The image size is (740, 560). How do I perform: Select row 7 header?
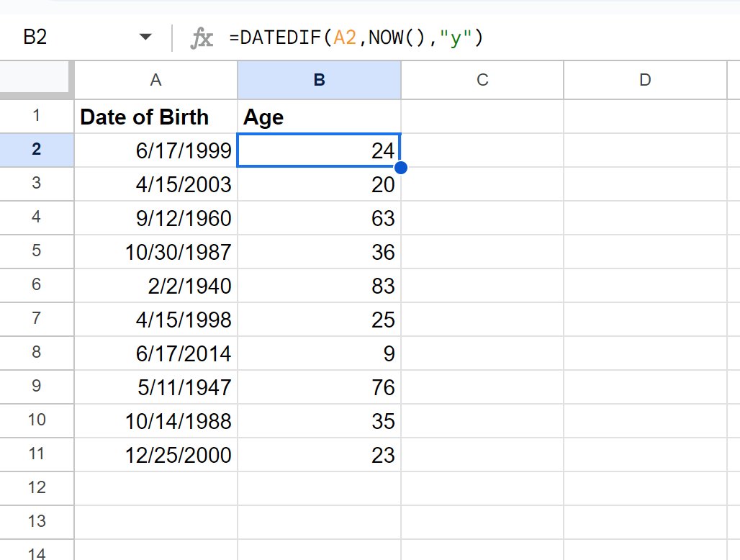tap(36, 319)
